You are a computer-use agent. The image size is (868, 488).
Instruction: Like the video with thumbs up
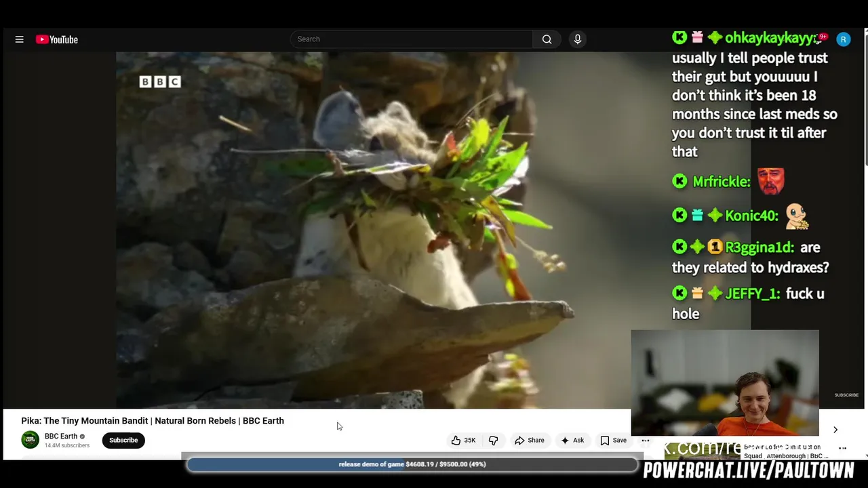[x=463, y=441]
